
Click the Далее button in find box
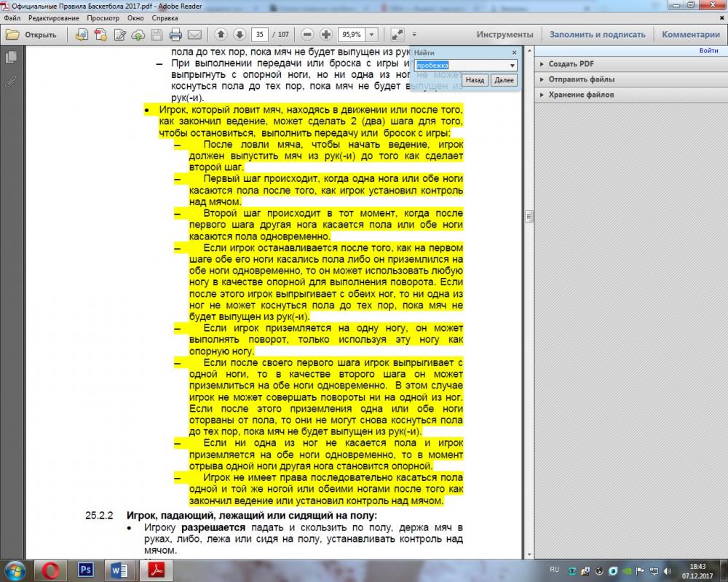(504, 80)
